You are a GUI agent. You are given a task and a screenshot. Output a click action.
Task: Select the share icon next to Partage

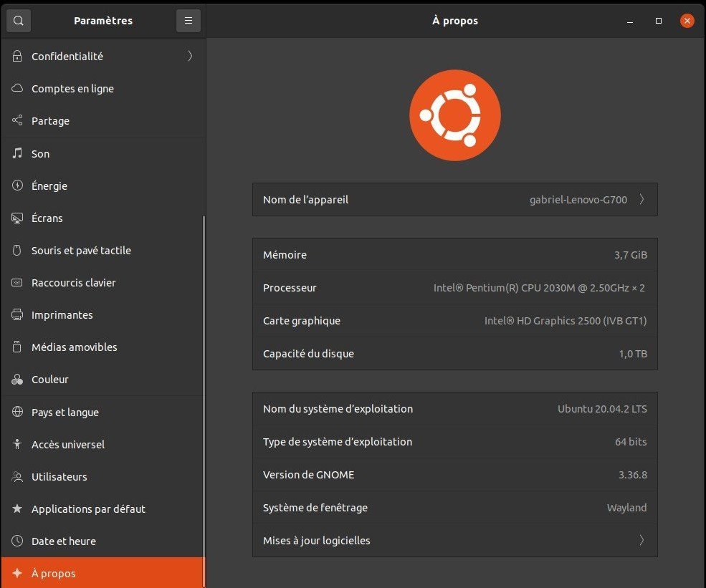[18, 120]
